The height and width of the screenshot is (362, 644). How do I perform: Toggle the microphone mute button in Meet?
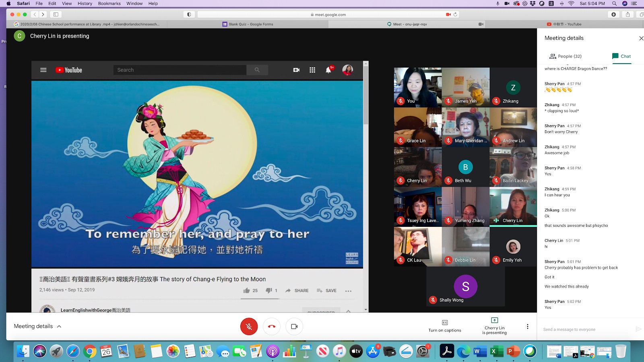point(249,327)
